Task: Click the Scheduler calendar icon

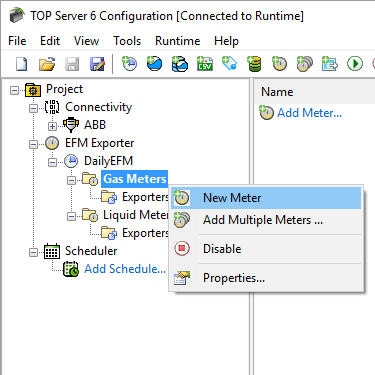Action: (x=52, y=251)
